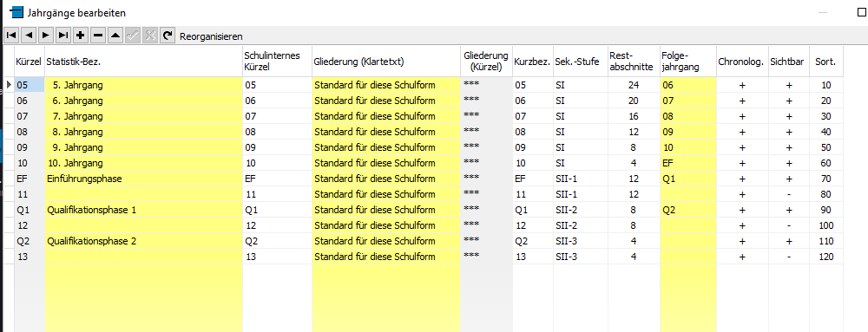Toggle Chronolog. for EF row
Screen dimensions: 868x332
[x=742, y=179]
